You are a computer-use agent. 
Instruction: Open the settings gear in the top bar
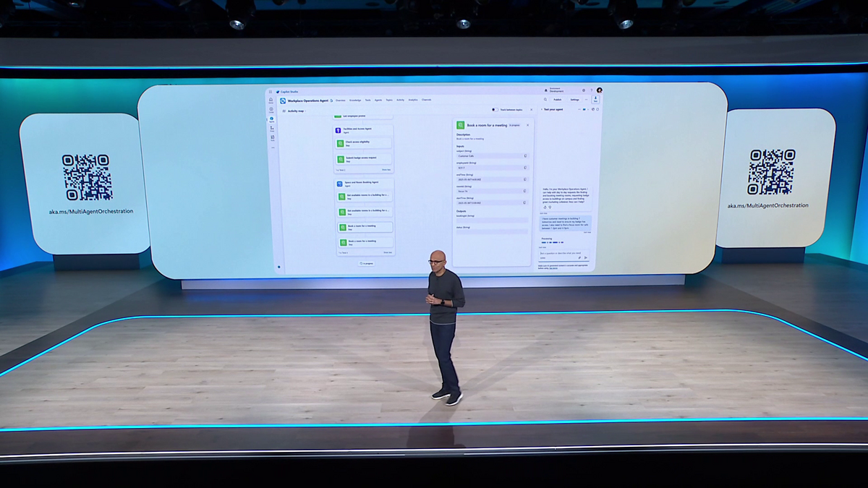[584, 90]
